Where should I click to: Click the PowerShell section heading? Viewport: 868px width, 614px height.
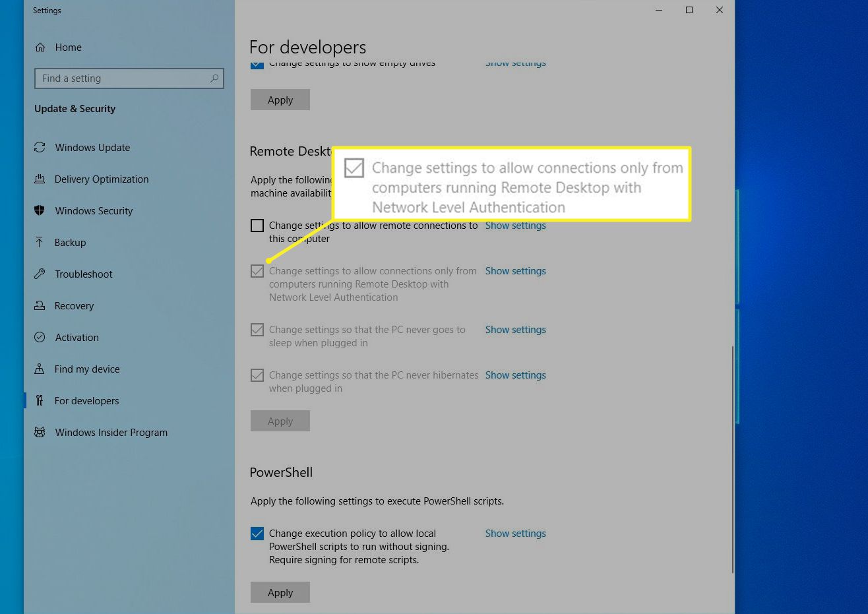pyautogui.click(x=281, y=472)
